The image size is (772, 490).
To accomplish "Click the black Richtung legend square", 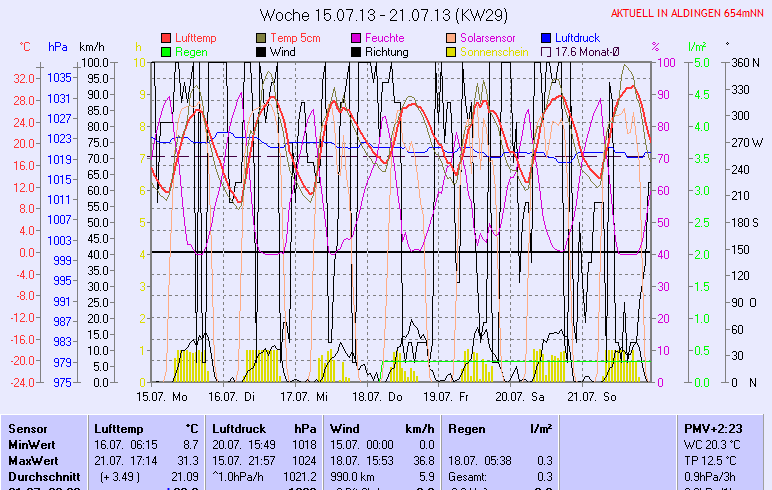I will 357,52.
